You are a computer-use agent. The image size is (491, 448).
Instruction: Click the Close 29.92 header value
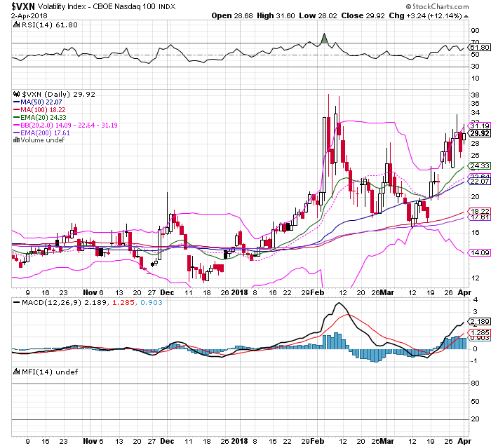(363, 15)
